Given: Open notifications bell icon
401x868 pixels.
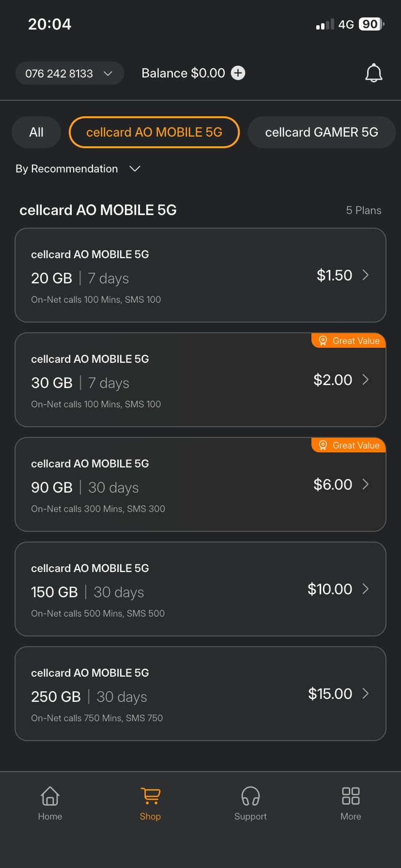Looking at the screenshot, I should [x=373, y=73].
